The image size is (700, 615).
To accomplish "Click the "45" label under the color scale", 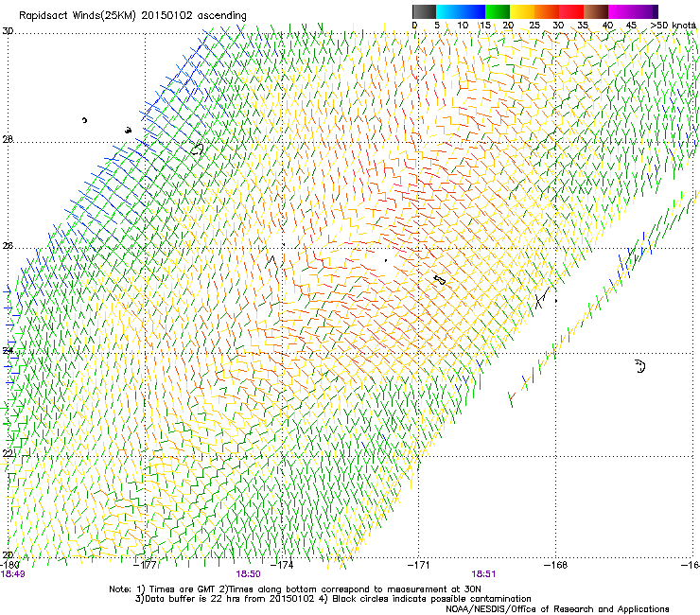I will tap(631, 26).
